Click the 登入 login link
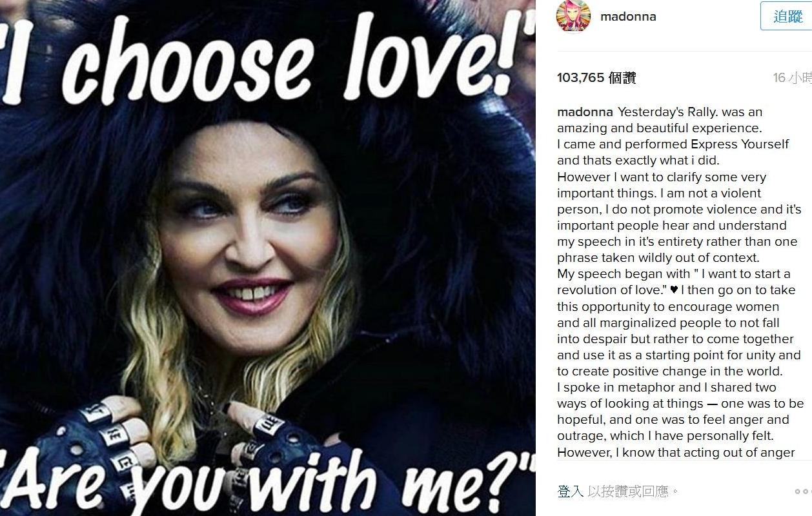Viewport: 812px width, 516px height. 571,491
